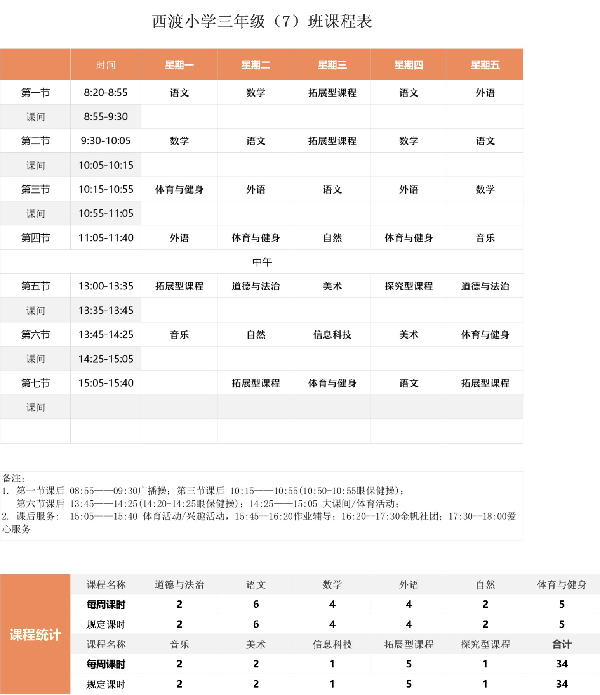Select the time cell 15:05-15:40
Image resolution: width=600 pixels, height=695 pixels.
coord(106,383)
